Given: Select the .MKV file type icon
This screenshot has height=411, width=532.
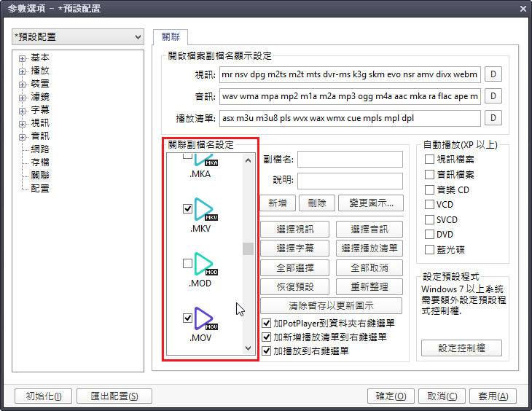Looking at the screenshot, I should pyautogui.click(x=206, y=210).
